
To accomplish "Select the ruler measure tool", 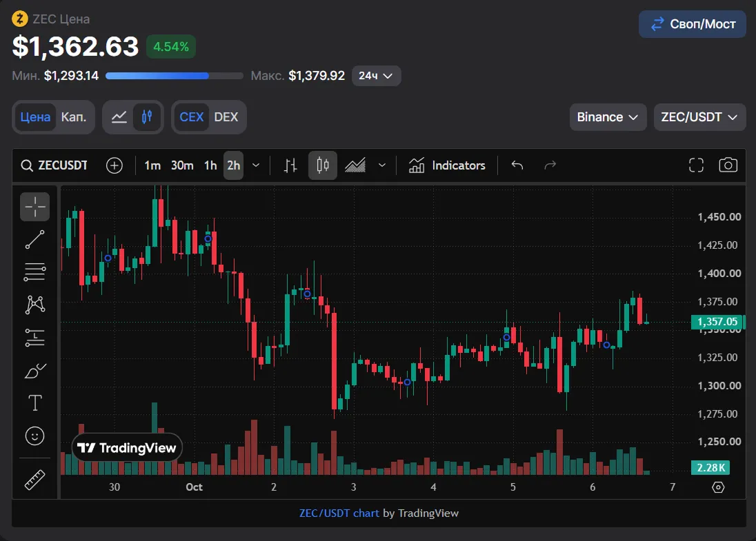I will tap(34, 480).
